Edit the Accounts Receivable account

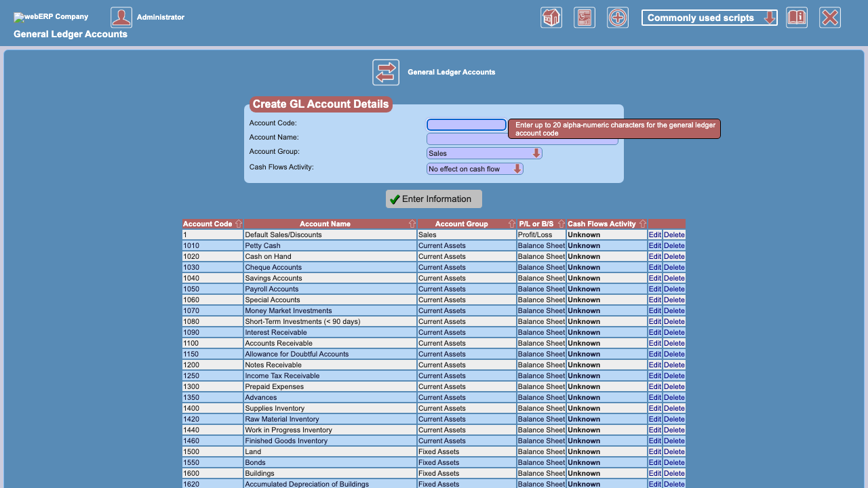tap(654, 343)
